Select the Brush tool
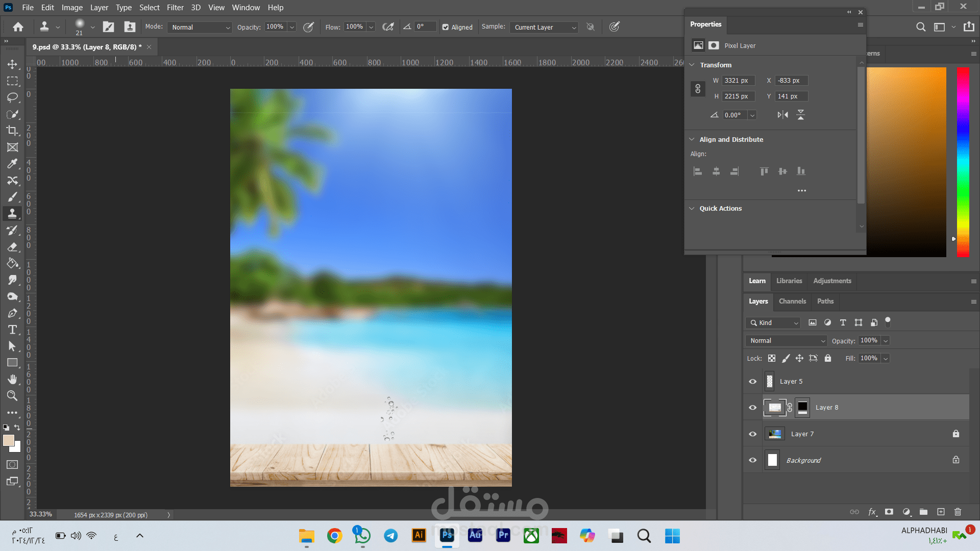Viewport: 980px width, 551px height. click(12, 197)
